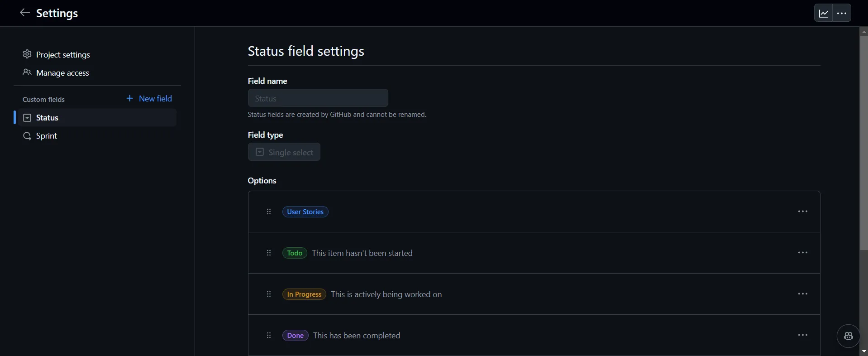Click the iteration icon beside Sprint
The width and height of the screenshot is (868, 356).
pos(27,136)
